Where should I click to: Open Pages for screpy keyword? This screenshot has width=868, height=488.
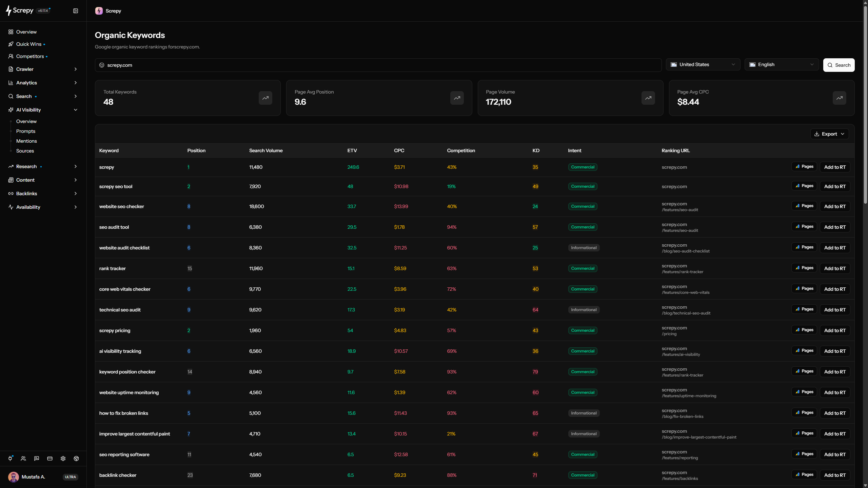(804, 166)
